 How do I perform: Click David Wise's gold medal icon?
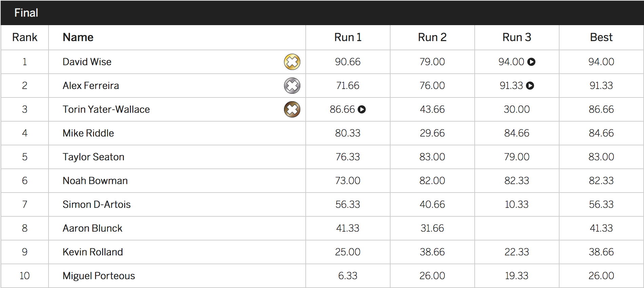[x=292, y=62]
